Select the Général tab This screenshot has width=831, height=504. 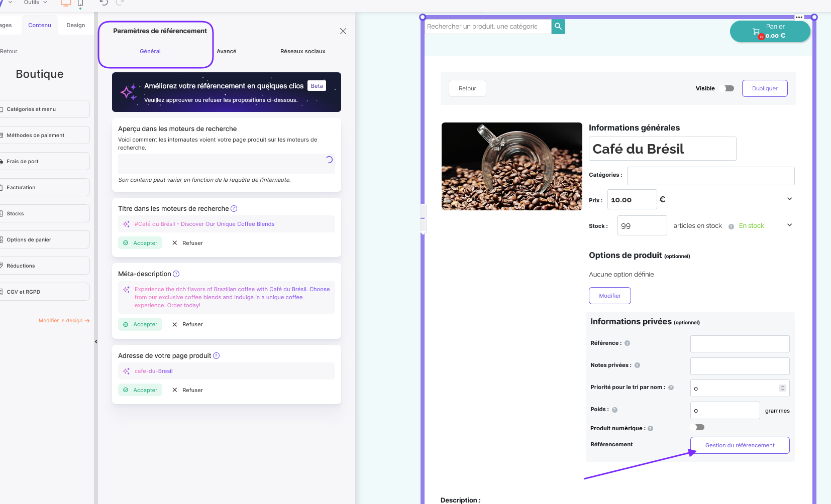(x=150, y=51)
